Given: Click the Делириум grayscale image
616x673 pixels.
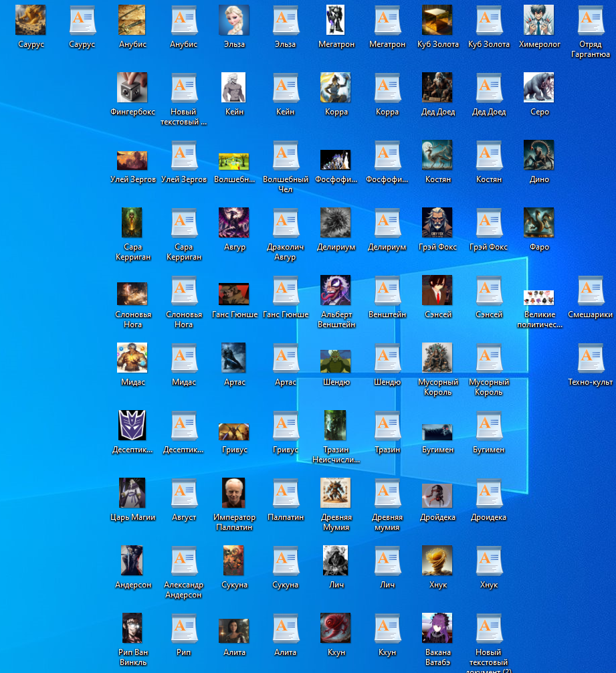Looking at the screenshot, I should 336,223.
